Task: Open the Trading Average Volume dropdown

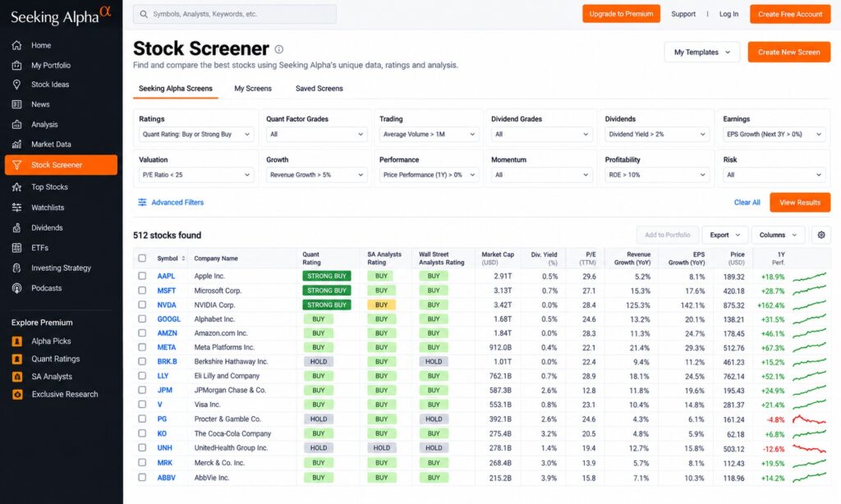Action: click(x=429, y=135)
